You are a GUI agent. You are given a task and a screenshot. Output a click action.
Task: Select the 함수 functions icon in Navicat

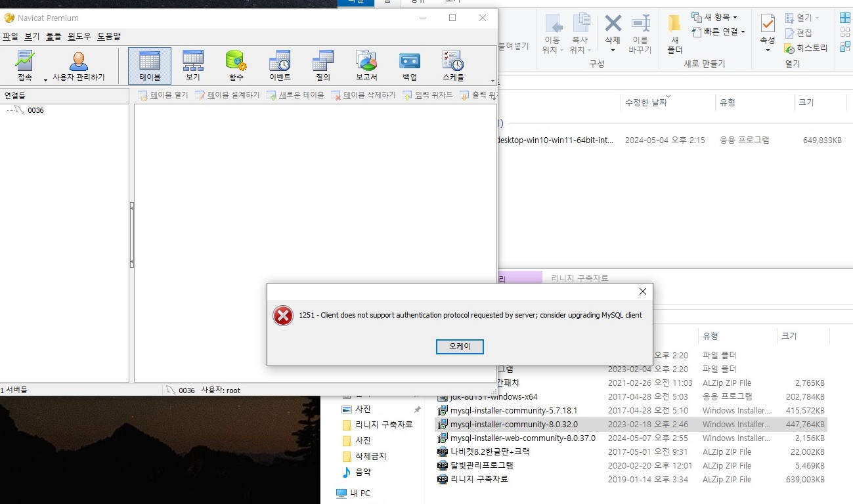click(x=236, y=66)
